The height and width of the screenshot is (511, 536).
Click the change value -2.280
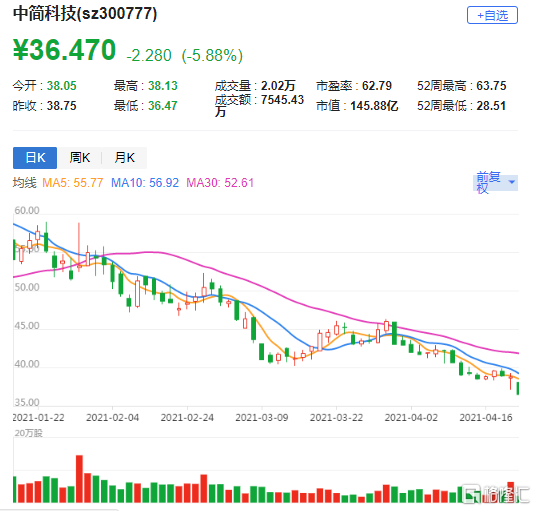149,55
